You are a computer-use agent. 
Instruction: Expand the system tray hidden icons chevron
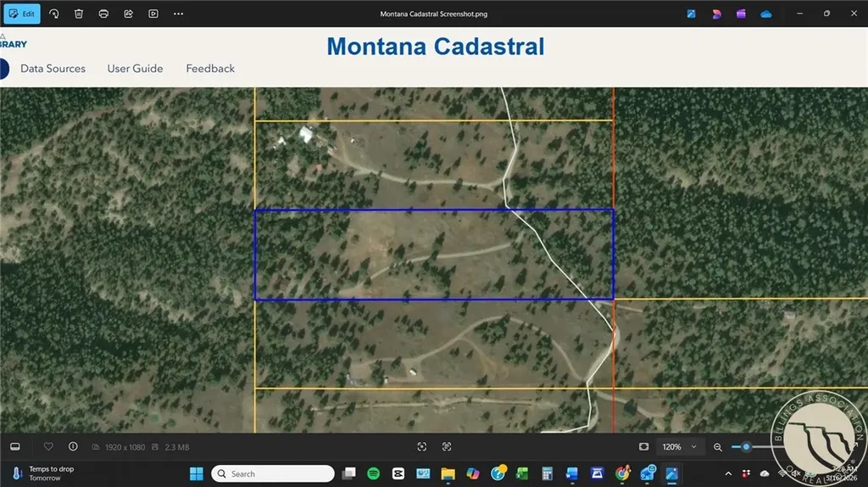click(728, 473)
